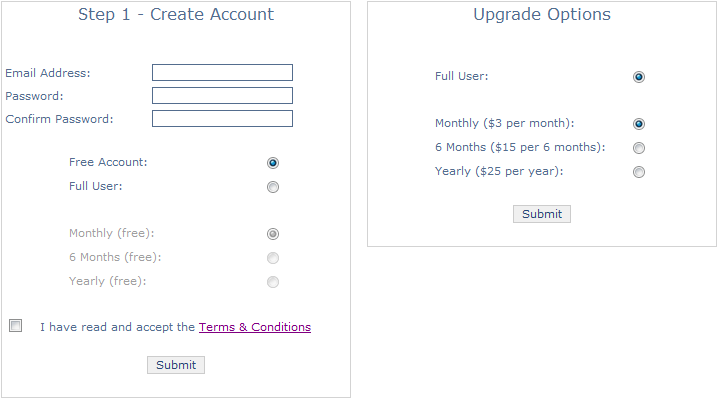Open the Terms & Conditions link
Image resolution: width=718 pixels, height=399 pixels.
coord(255,327)
